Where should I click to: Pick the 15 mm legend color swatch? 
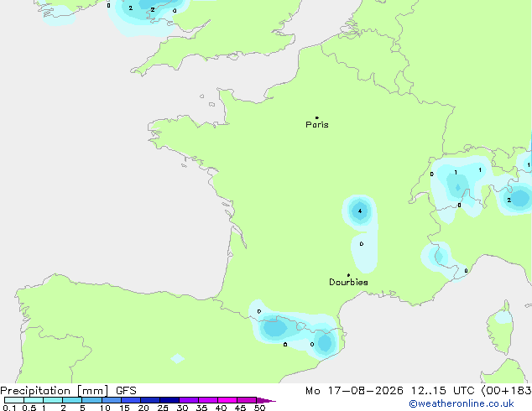130,400
